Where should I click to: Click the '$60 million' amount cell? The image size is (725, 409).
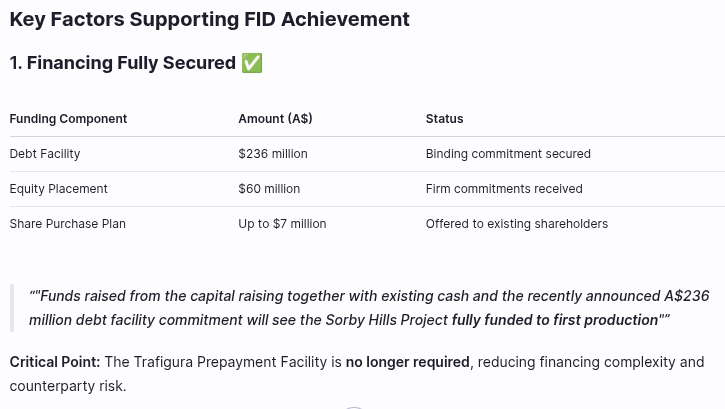point(269,189)
